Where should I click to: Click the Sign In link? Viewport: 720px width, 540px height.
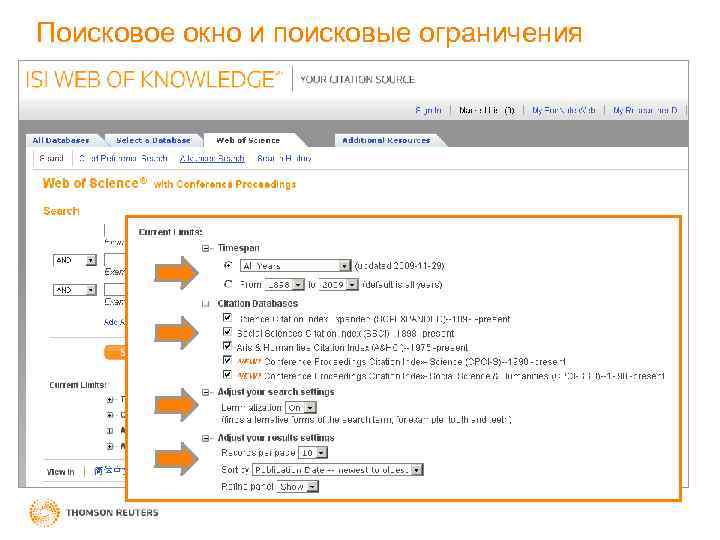[x=428, y=110]
